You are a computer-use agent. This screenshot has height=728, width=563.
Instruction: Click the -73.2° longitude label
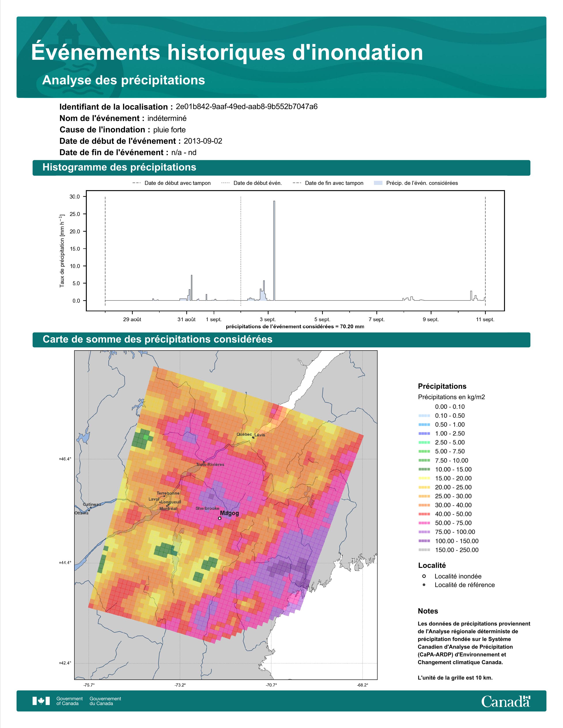[x=180, y=685]
